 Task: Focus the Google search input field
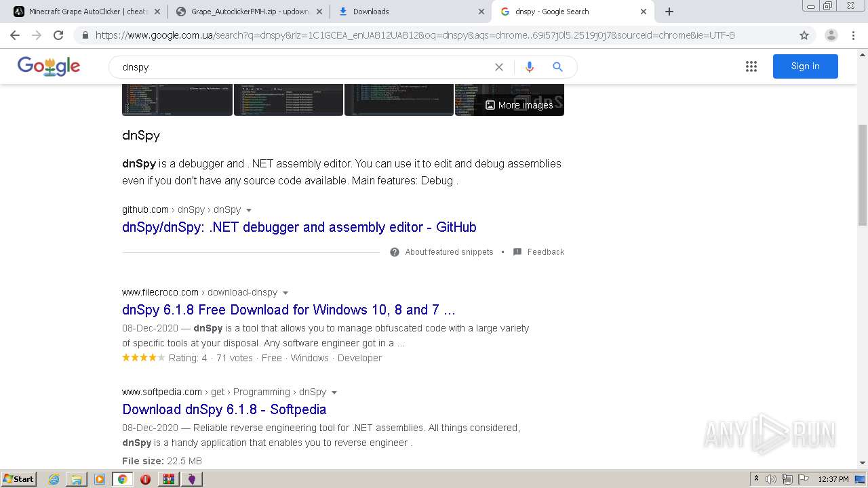[x=305, y=67]
